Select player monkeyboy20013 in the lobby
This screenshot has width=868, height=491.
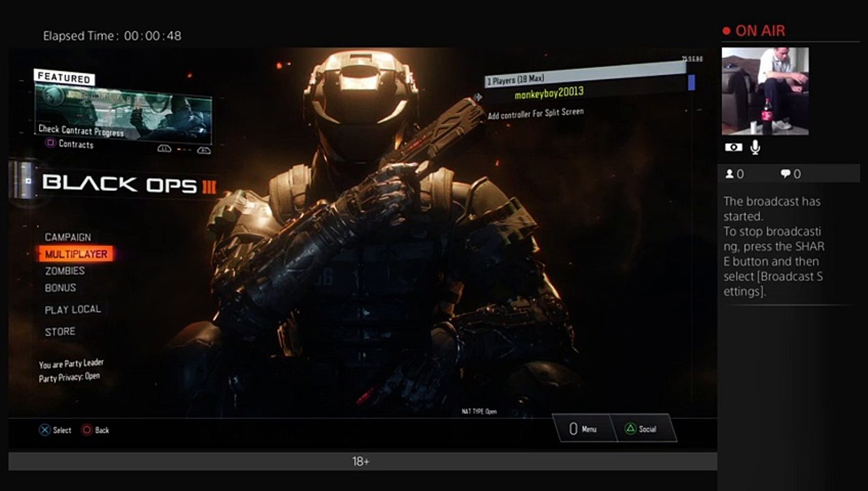click(x=549, y=92)
